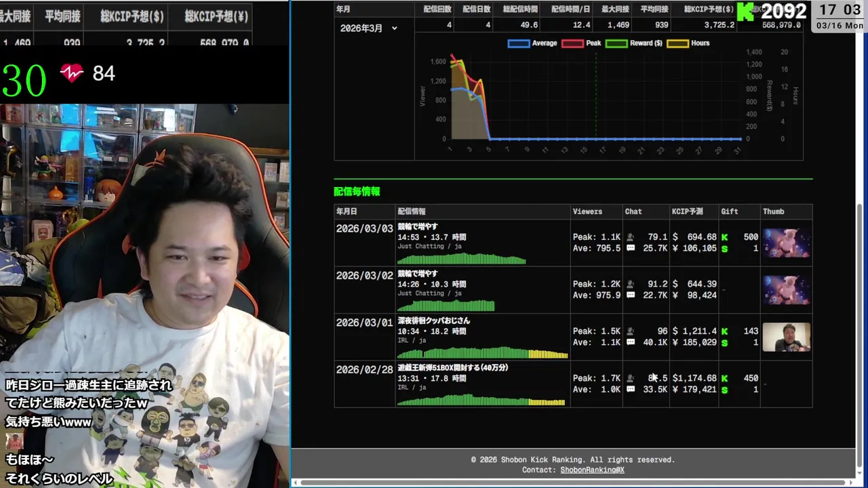Screen dimensions: 868x488
Task: Toggle the Average legend swatch
Action: point(519,43)
